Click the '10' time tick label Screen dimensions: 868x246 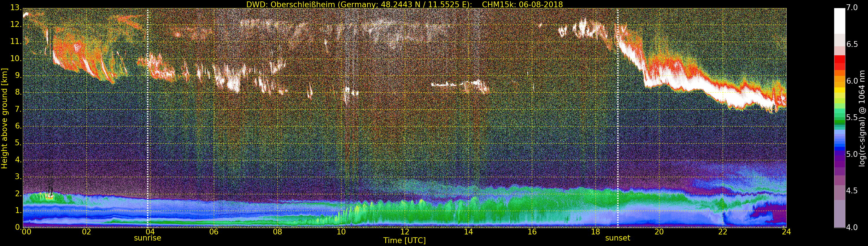[x=341, y=232]
